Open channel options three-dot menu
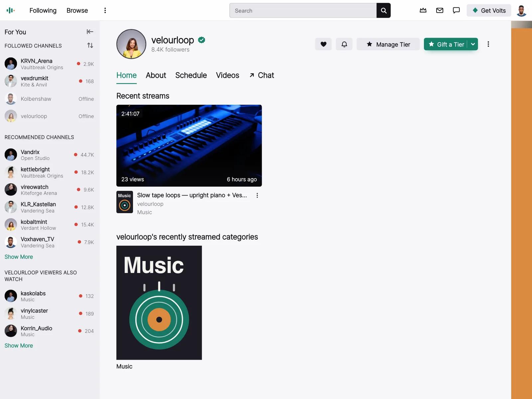Image resolution: width=532 pixels, height=399 pixels. click(x=488, y=44)
